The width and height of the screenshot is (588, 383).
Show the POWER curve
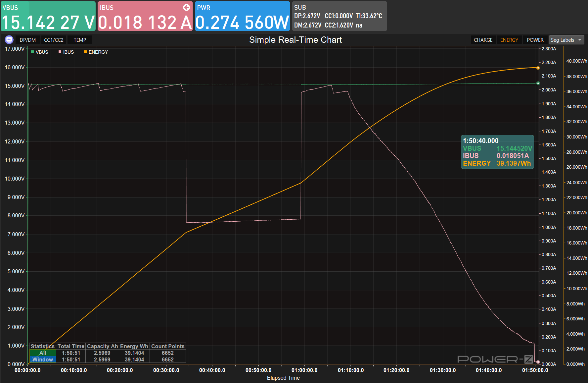(x=535, y=40)
